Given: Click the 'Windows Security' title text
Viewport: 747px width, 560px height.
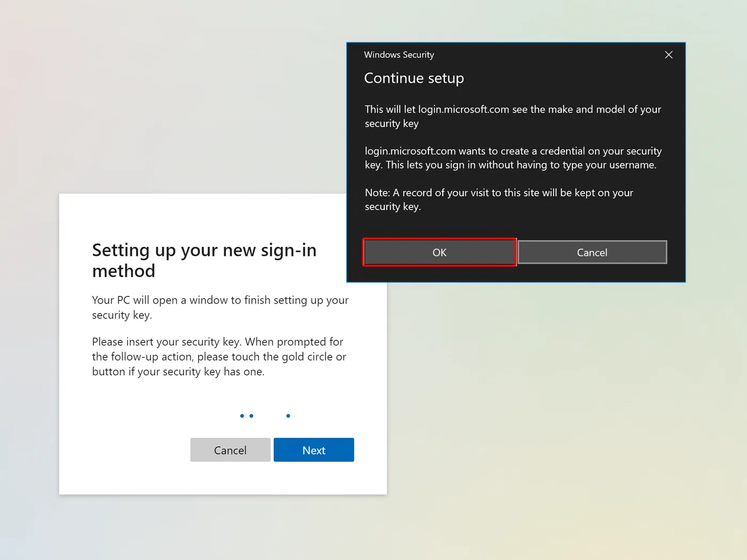Looking at the screenshot, I should tap(399, 55).
